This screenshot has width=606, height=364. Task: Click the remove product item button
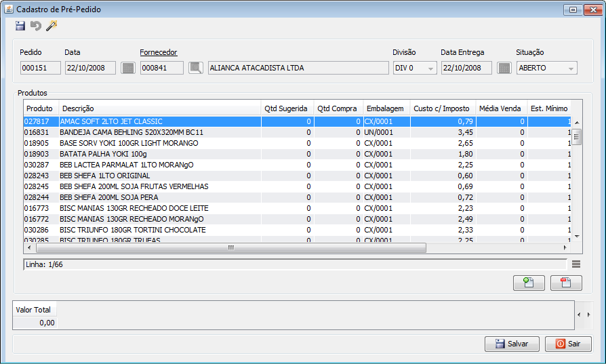pos(566,283)
